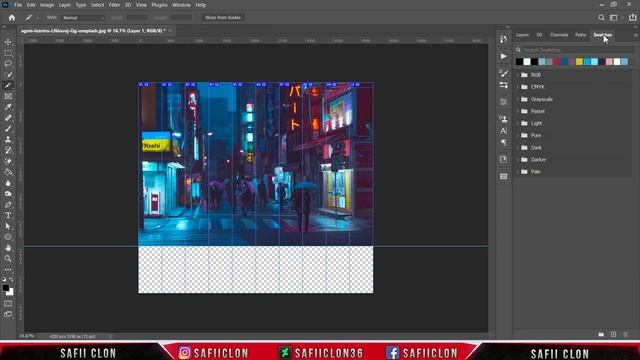Select the Move tool
Image resolution: width=640 pixels, height=360 pixels.
[x=8, y=42]
